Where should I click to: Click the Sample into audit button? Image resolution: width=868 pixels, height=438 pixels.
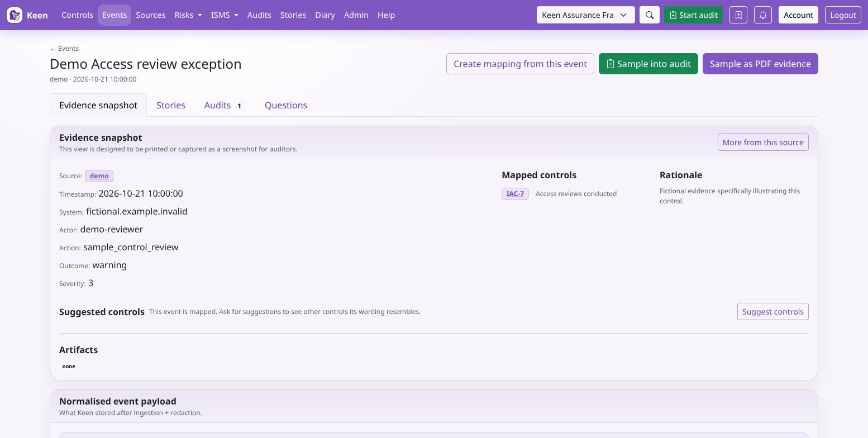click(648, 64)
